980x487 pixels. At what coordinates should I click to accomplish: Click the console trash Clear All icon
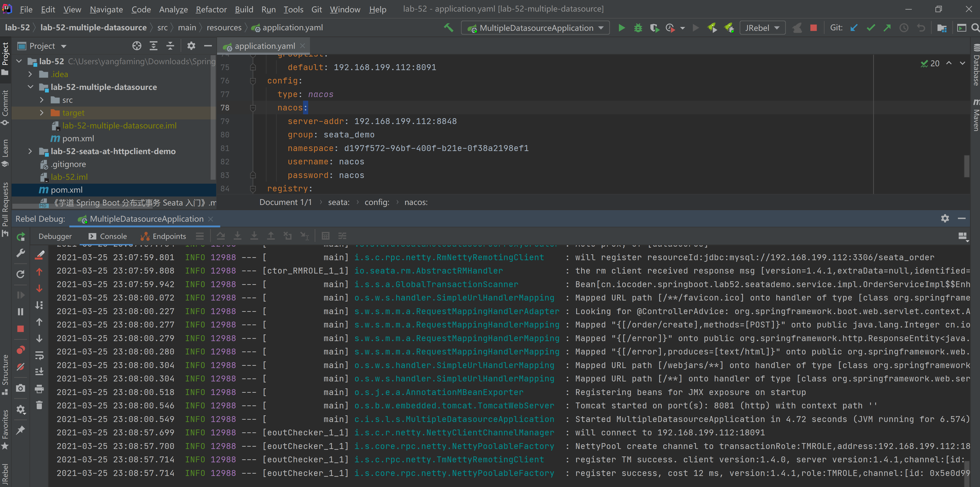(x=40, y=405)
